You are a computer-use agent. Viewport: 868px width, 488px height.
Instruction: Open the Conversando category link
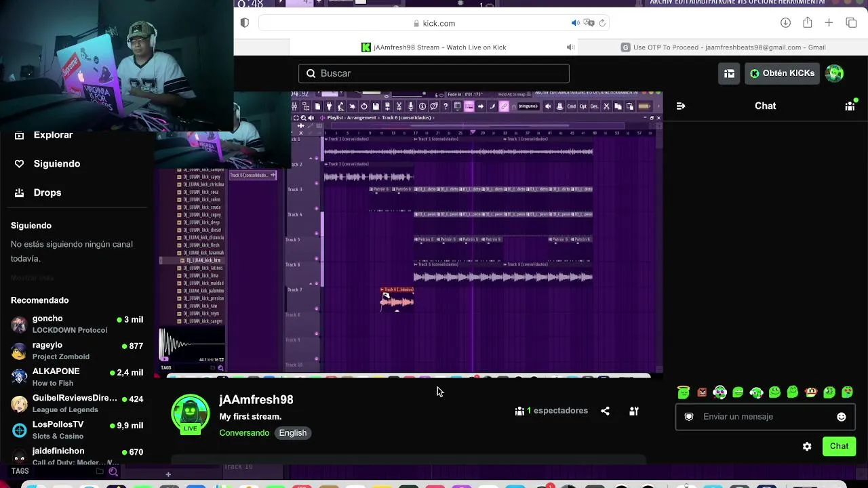point(244,433)
